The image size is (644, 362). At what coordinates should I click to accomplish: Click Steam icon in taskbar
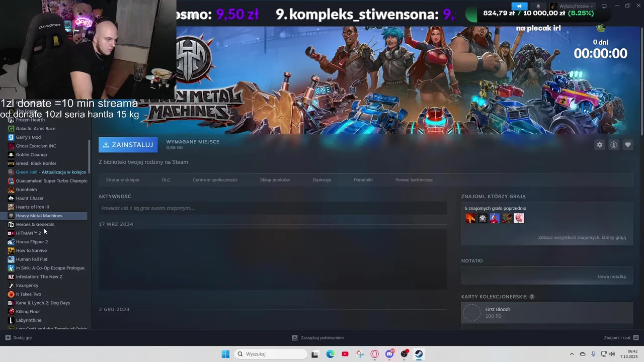[419, 354]
